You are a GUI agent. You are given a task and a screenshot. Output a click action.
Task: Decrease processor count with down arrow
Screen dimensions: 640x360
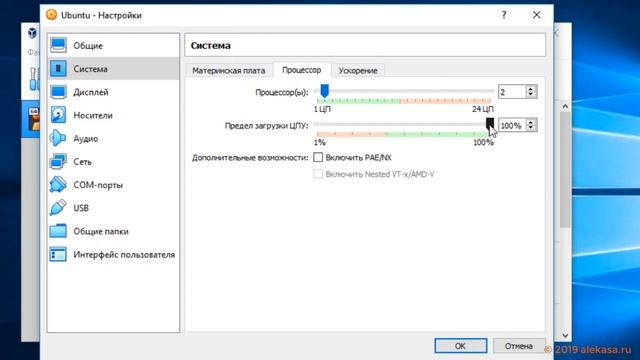(531, 95)
